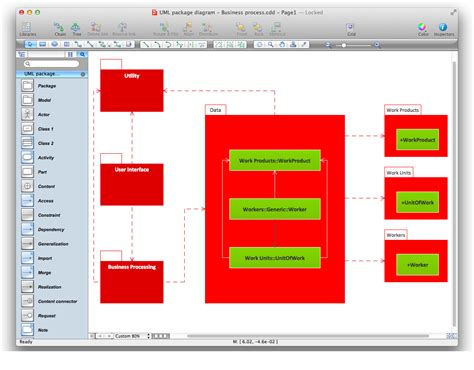Viewport: 474px width, 370px height.
Task: Adjust the zoom level slider knob
Action: click(x=343, y=45)
